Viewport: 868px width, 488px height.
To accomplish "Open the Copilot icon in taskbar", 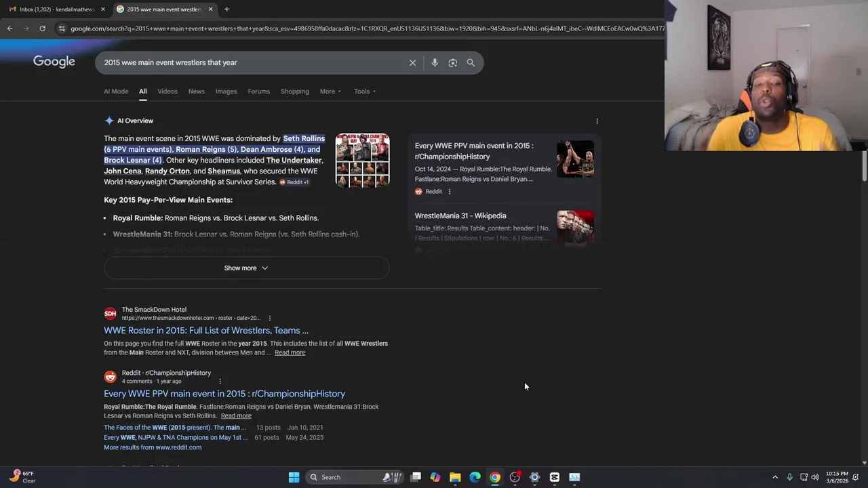I will [435, 477].
